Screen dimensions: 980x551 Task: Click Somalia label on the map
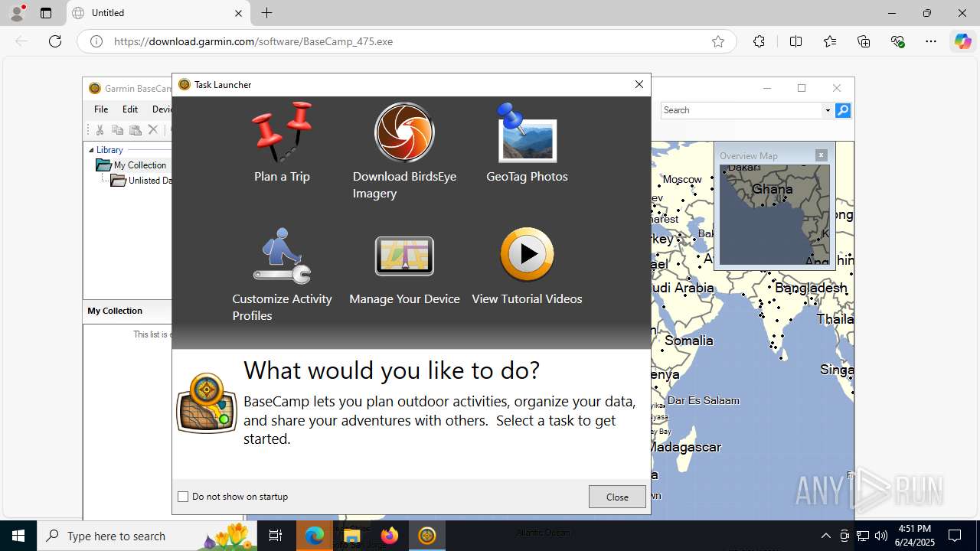689,341
